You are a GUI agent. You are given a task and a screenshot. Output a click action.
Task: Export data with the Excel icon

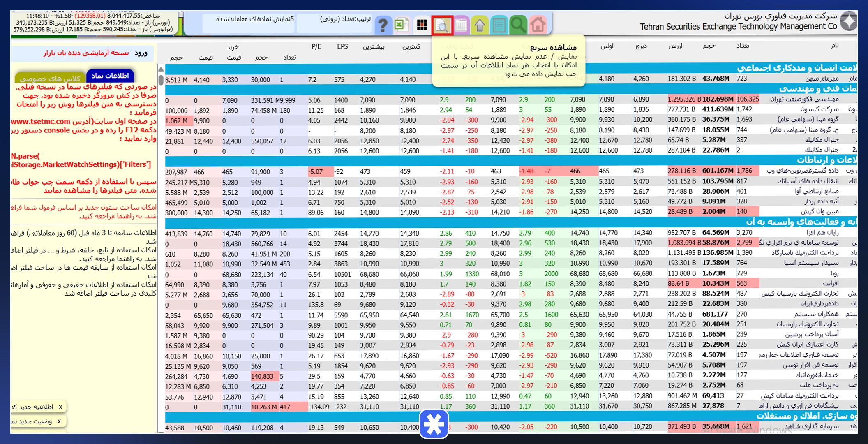401,25
